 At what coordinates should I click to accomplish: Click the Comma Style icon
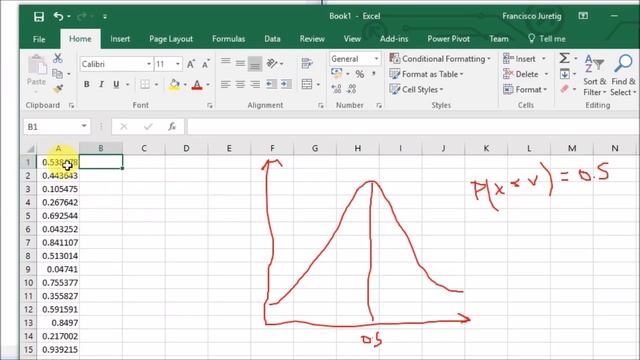pyautogui.click(x=373, y=74)
